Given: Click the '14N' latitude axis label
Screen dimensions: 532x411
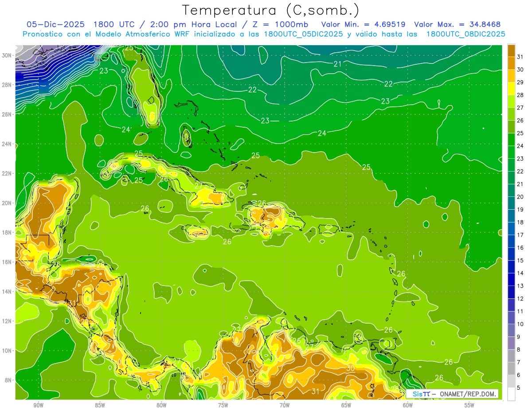Looking at the screenshot, I should [7, 291].
